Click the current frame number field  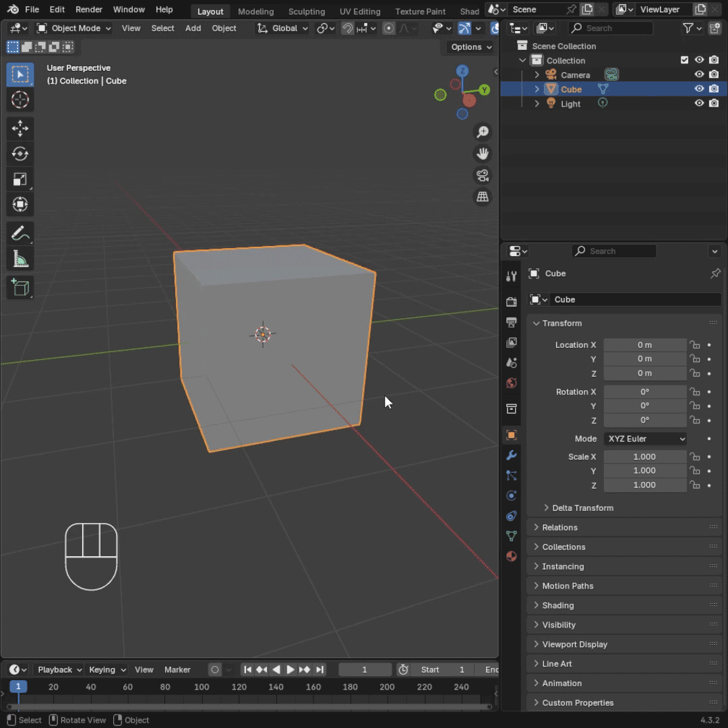point(365,669)
